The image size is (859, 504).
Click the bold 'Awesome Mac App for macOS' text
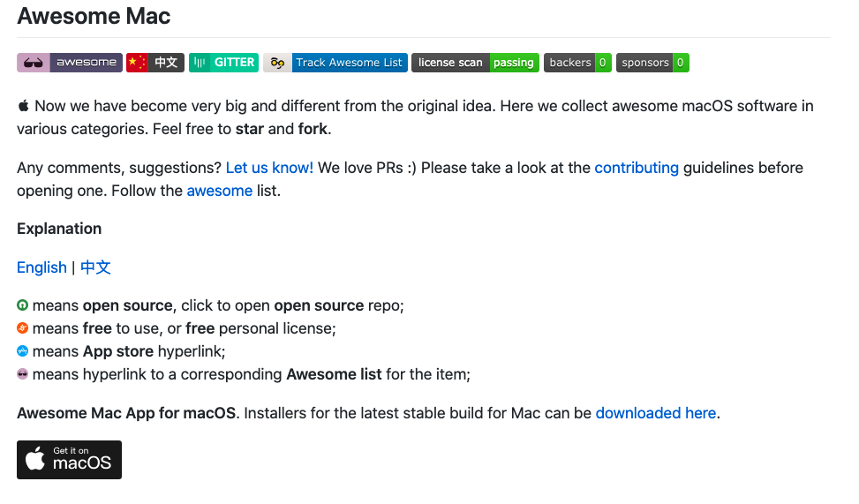click(x=126, y=413)
